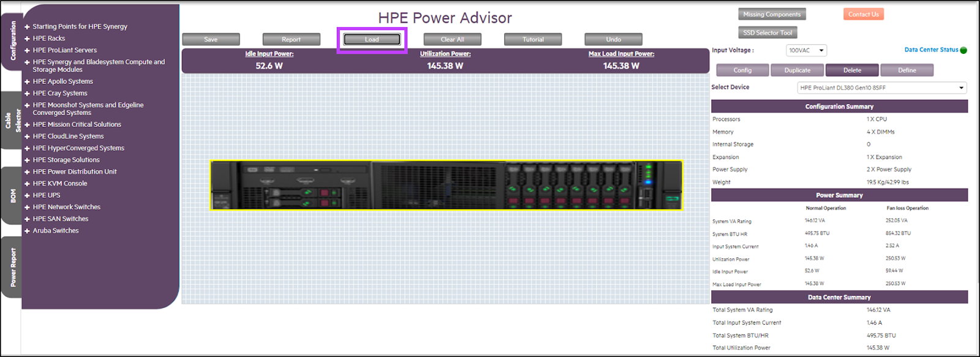
Task: Click the '1 X Expansion' value
Action: pyautogui.click(x=884, y=157)
